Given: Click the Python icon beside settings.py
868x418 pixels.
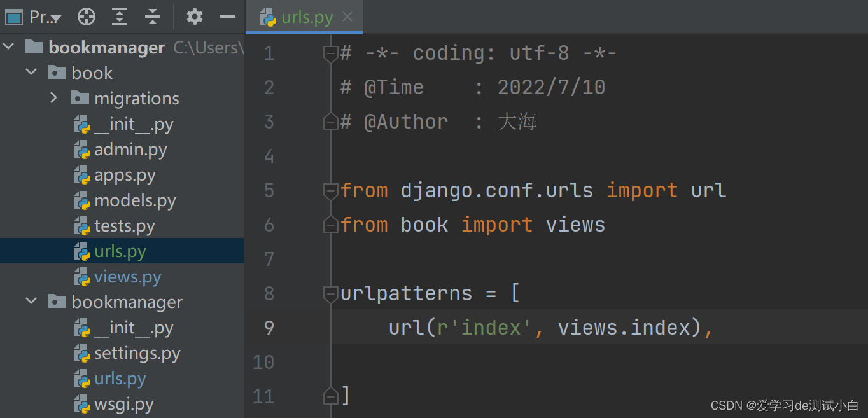Looking at the screenshot, I should [81, 354].
